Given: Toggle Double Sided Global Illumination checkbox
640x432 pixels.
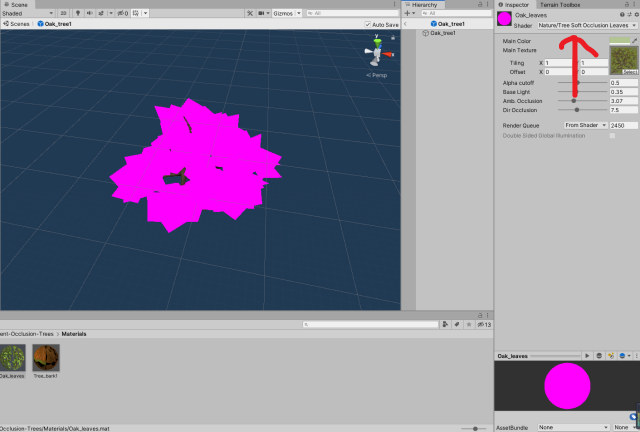Looking at the screenshot, I should 612,135.
